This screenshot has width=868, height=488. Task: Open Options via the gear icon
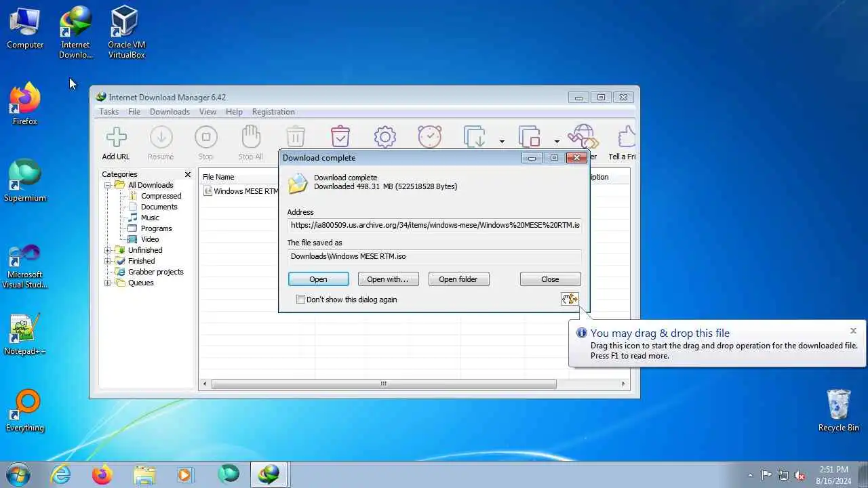pyautogui.click(x=385, y=137)
